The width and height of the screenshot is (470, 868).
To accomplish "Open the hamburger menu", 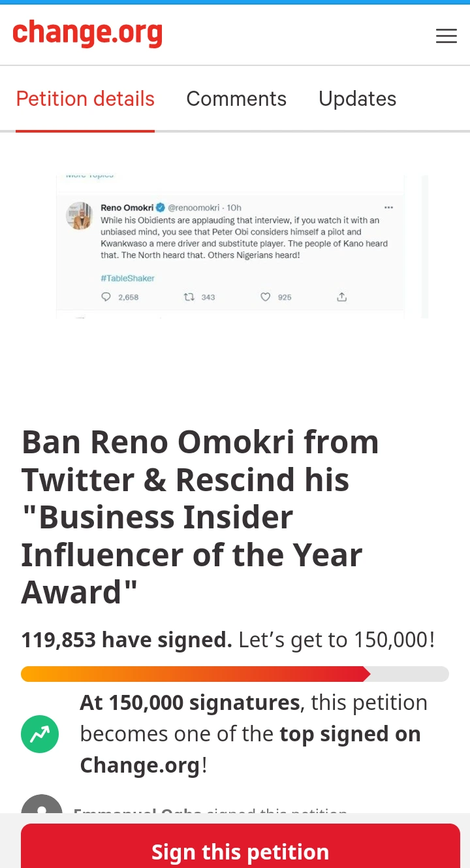I will 446,36.
